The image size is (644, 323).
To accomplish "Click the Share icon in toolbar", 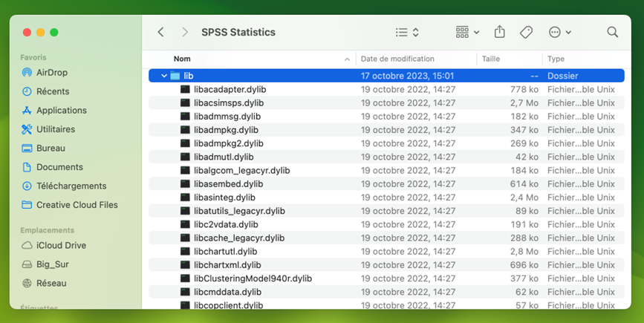I will [x=499, y=33].
